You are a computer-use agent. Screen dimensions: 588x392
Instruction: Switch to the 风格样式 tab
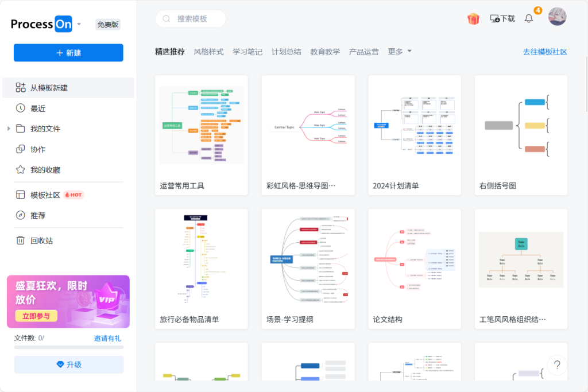coord(208,52)
